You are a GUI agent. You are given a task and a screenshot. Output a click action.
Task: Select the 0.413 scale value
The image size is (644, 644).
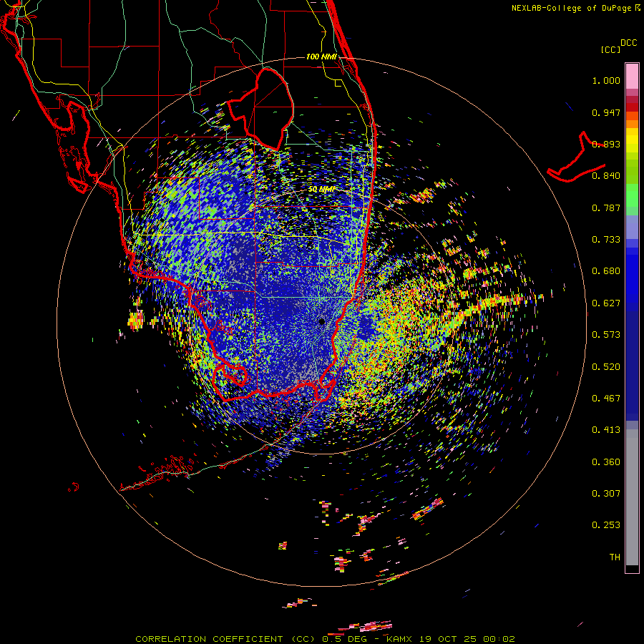606,430
